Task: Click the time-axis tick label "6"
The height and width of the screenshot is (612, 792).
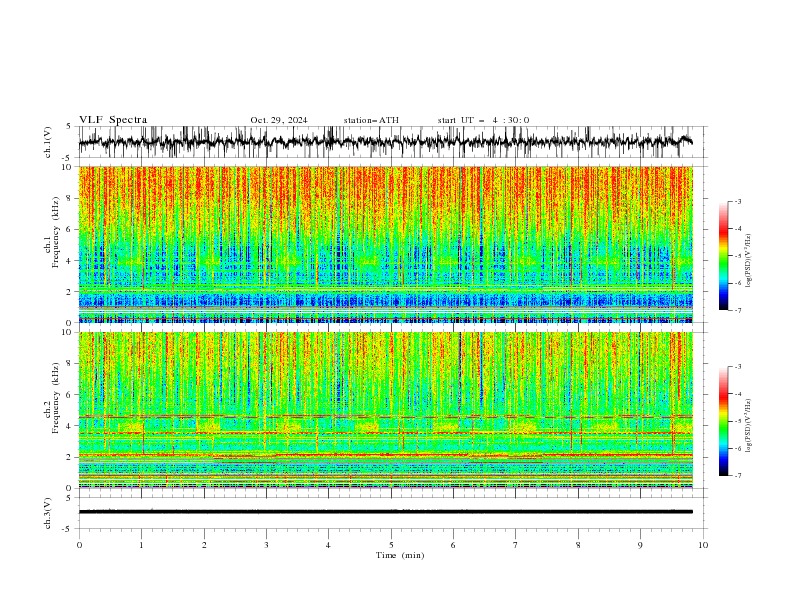Action: [453, 545]
